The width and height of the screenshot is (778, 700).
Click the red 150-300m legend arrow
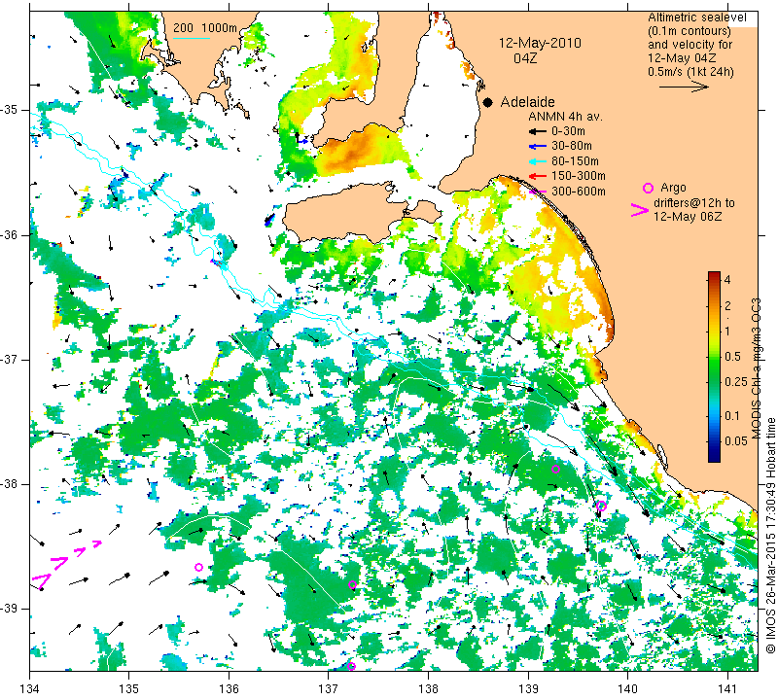pos(538,176)
